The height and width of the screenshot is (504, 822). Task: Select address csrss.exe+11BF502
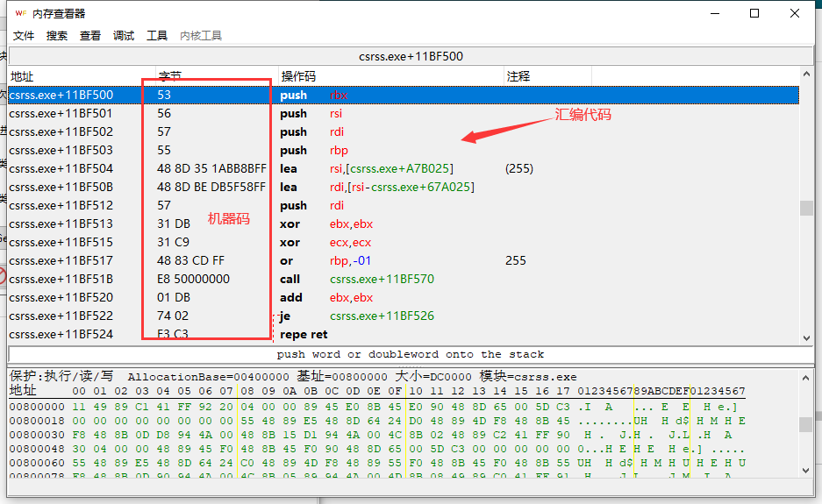[x=61, y=132]
